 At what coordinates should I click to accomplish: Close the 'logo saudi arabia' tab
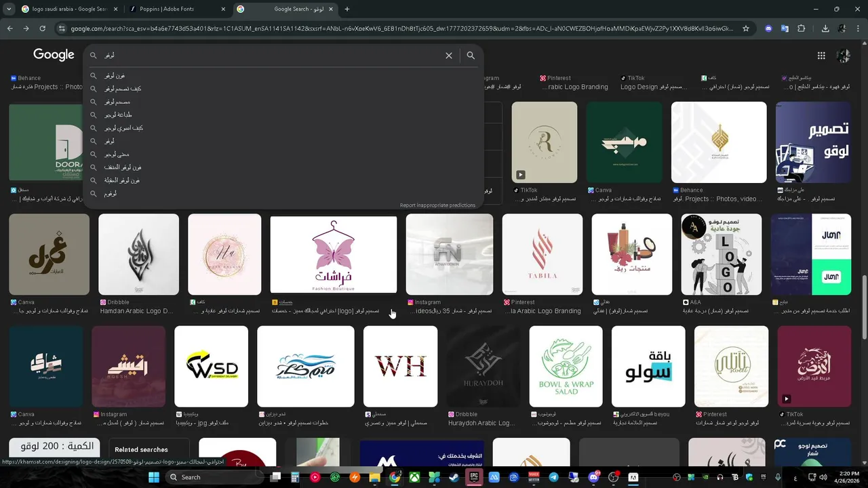coord(115,9)
